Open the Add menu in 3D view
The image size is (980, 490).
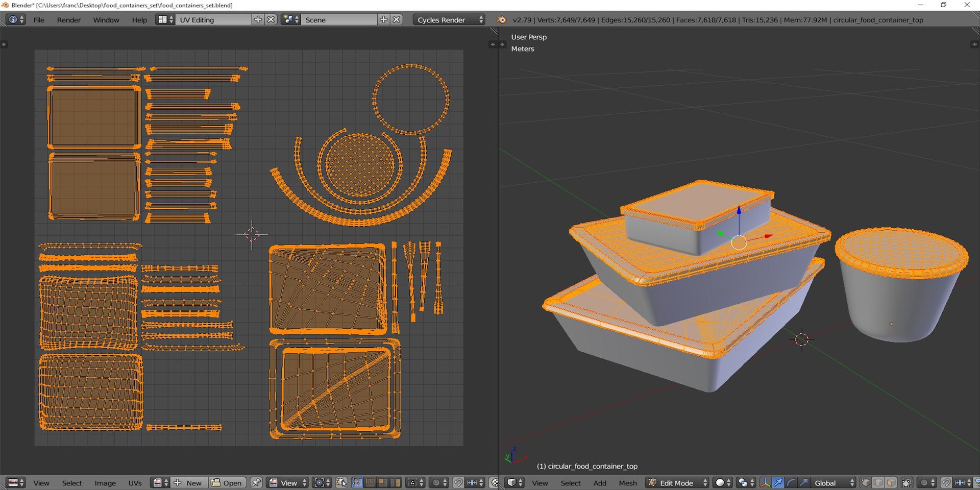(600, 483)
